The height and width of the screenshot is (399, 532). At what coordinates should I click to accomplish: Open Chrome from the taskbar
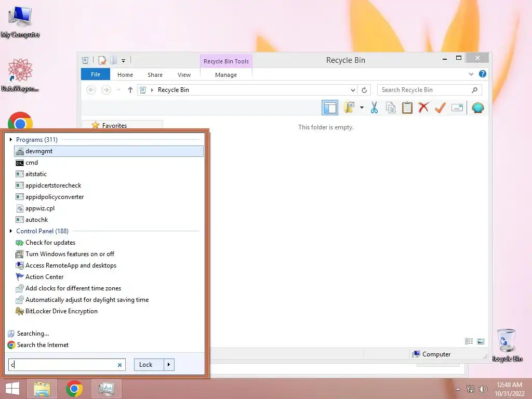point(74,389)
